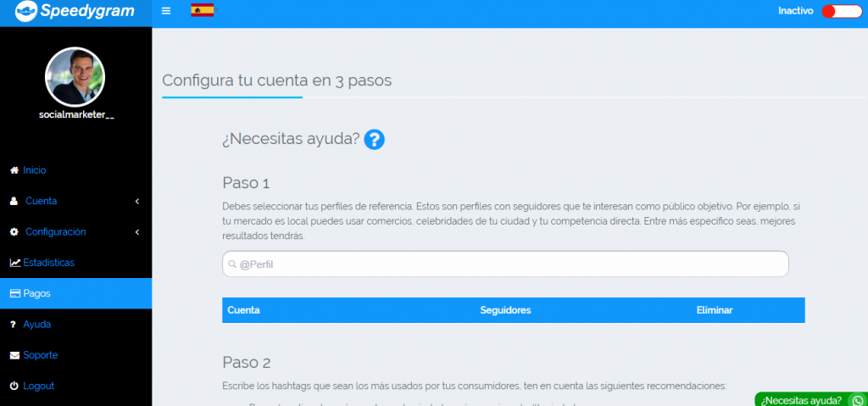Open the green ¿Necesitas ayuda? chat button

[811, 399]
